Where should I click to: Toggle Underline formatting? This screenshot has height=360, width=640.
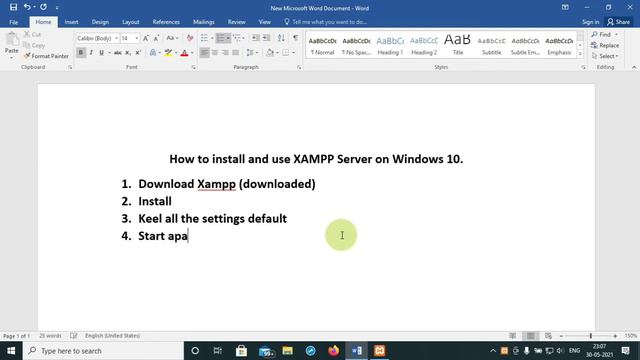[x=101, y=53]
